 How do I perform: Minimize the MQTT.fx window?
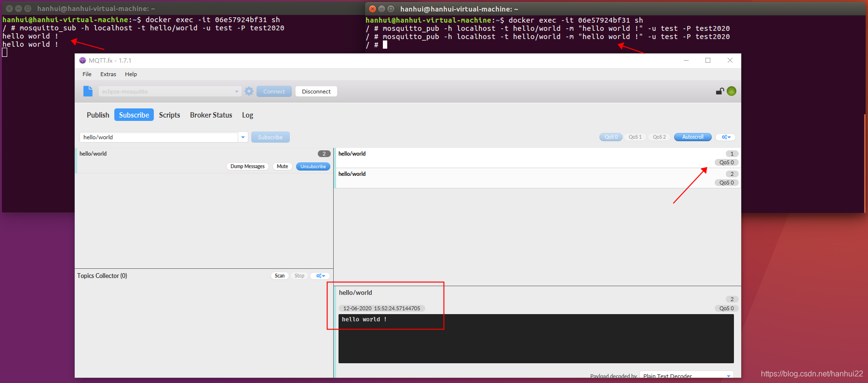(x=686, y=60)
